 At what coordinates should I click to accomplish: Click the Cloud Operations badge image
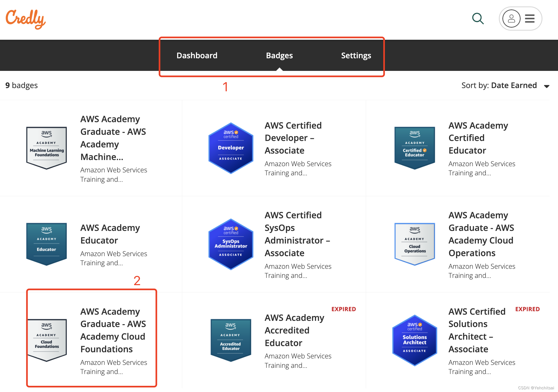414,244
